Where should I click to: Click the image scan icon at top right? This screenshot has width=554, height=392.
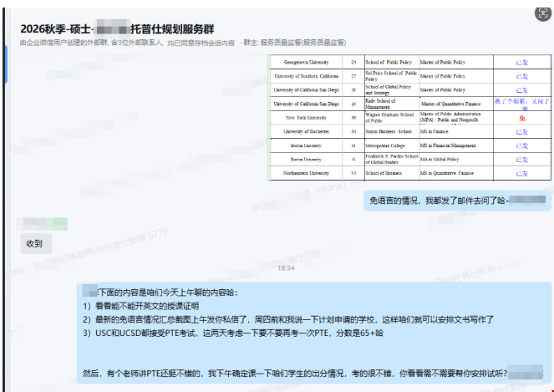[x=541, y=13]
